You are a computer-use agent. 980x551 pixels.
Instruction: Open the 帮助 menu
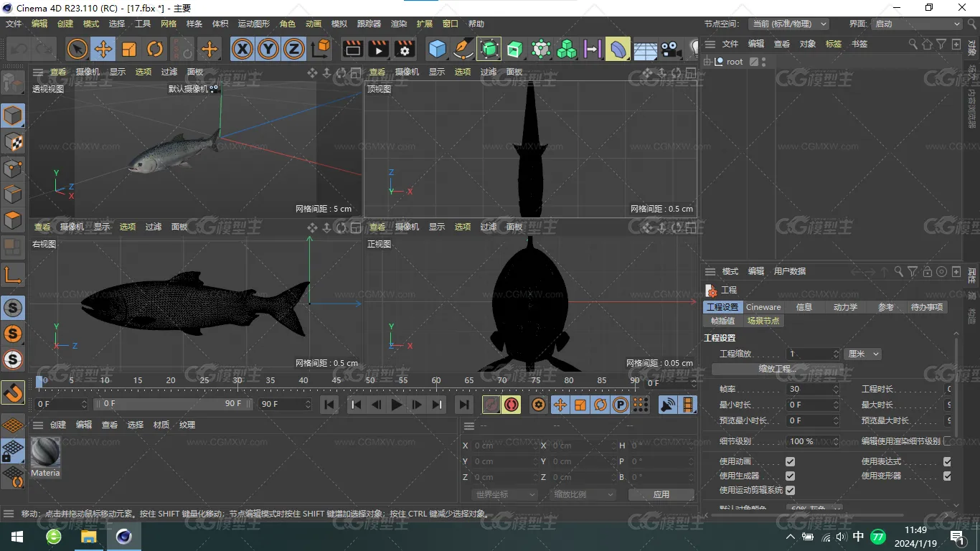(476, 24)
